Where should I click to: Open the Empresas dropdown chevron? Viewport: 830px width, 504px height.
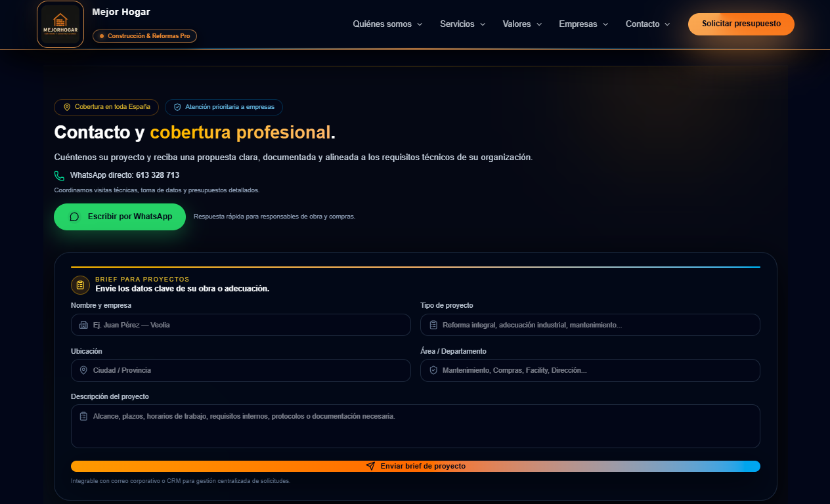coord(605,24)
